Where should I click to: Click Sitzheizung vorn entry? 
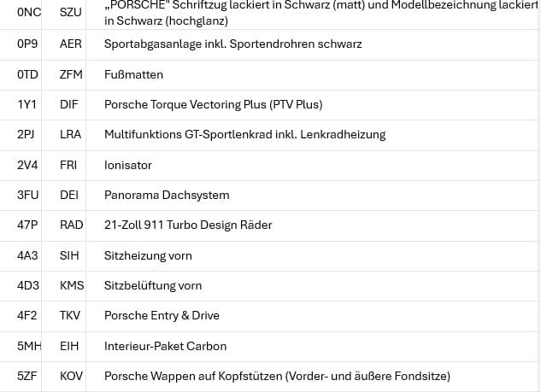148,256
